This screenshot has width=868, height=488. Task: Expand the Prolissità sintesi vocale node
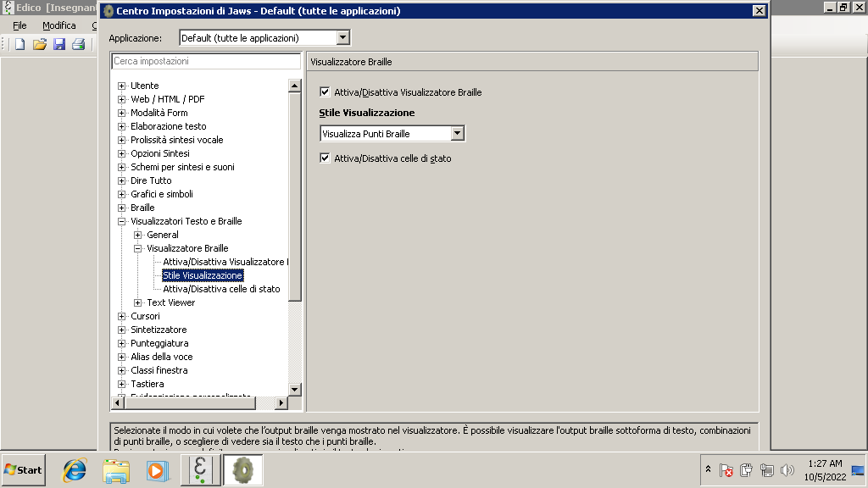(x=122, y=140)
